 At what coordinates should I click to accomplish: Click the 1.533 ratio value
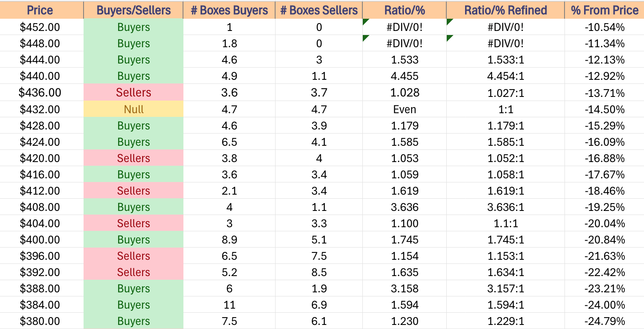405,60
